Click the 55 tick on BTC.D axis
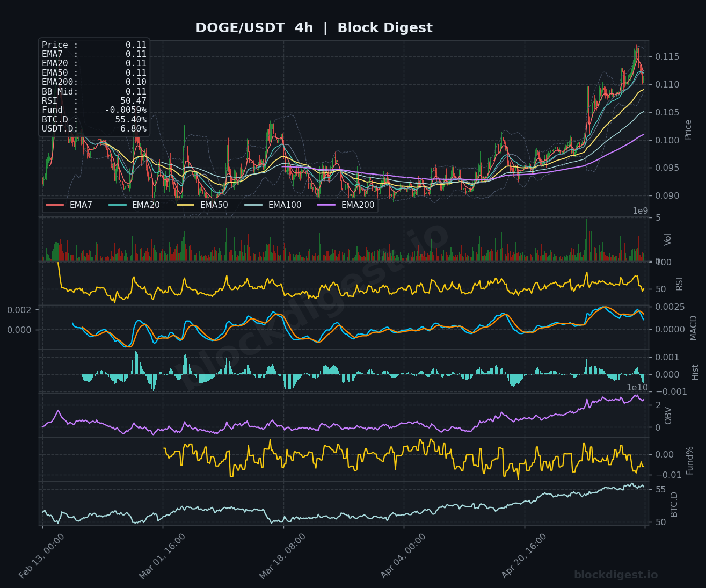Image resolution: width=706 pixels, height=588 pixels. pos(660,490)
